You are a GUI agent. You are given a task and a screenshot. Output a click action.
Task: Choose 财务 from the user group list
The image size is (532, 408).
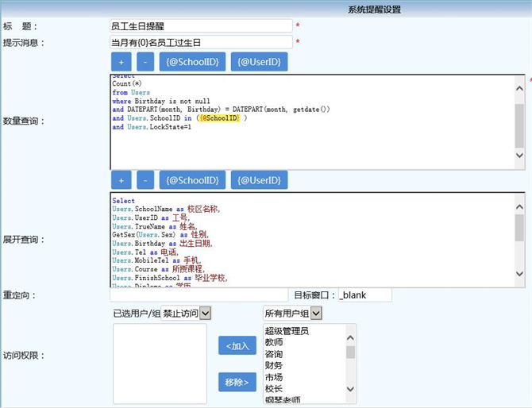274,366
